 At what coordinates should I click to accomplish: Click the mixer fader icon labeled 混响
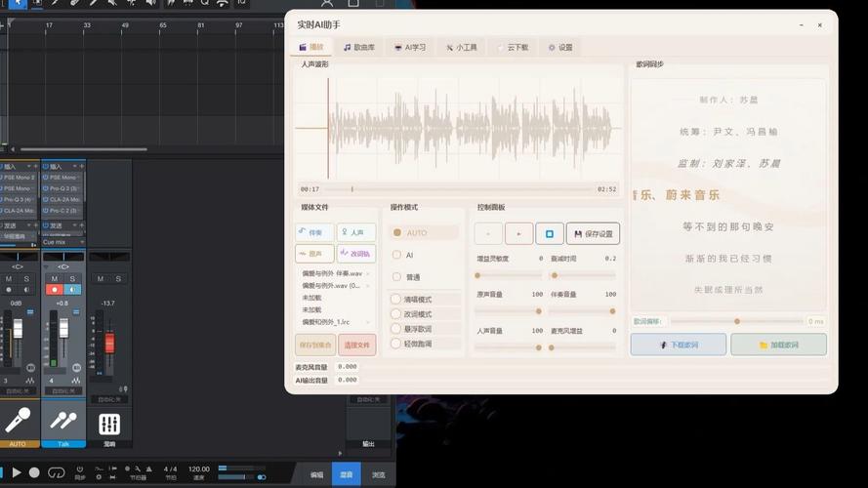[x=109, y=424]
